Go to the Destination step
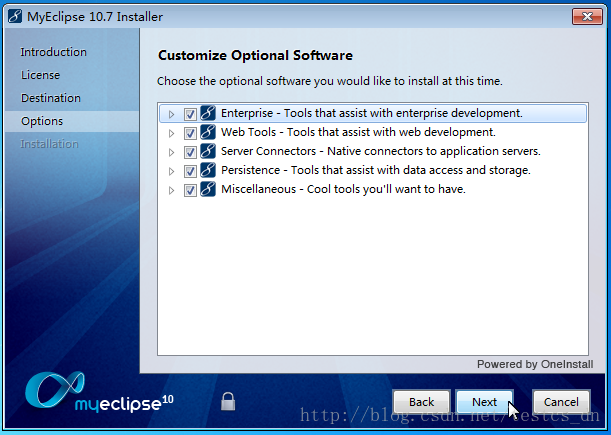611x435 pixels. click(51, 98)
